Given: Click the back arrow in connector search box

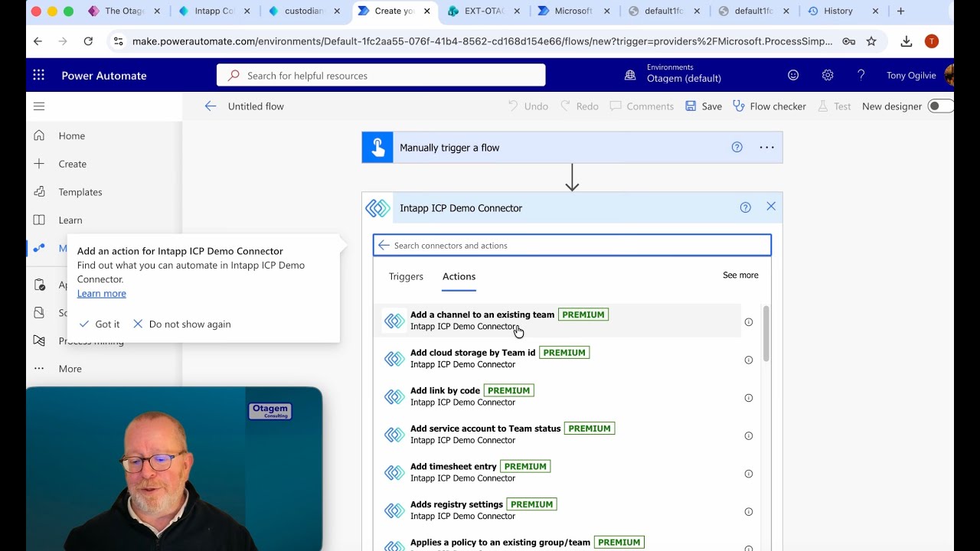Looking at the screenshot, I should pyautogui.click(x=384, y=246).
